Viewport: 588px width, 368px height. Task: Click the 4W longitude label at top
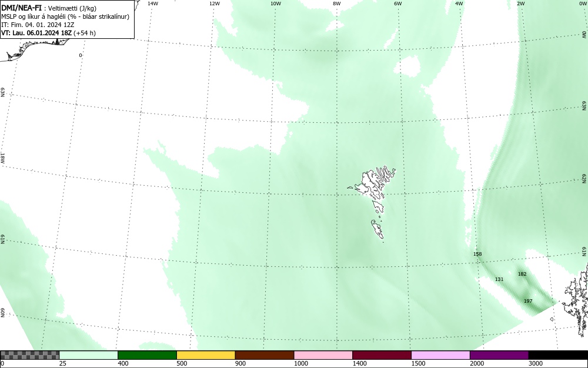coord(459,4)
